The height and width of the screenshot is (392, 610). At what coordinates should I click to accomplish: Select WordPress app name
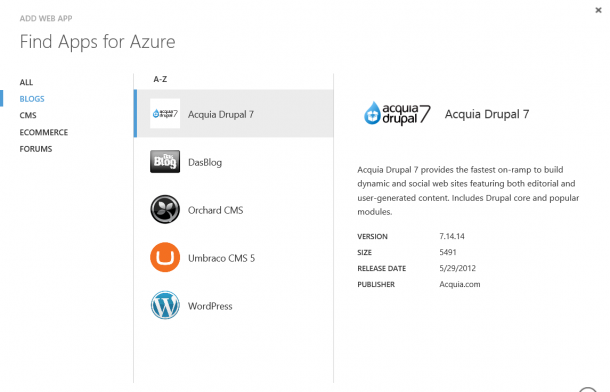click(210, 306)
